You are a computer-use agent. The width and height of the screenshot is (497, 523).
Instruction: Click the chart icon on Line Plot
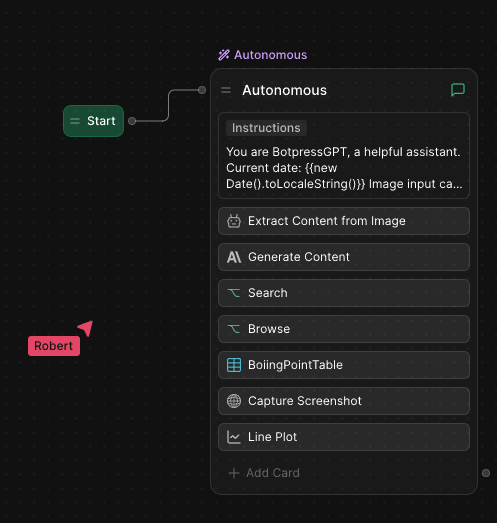point(234,437)
